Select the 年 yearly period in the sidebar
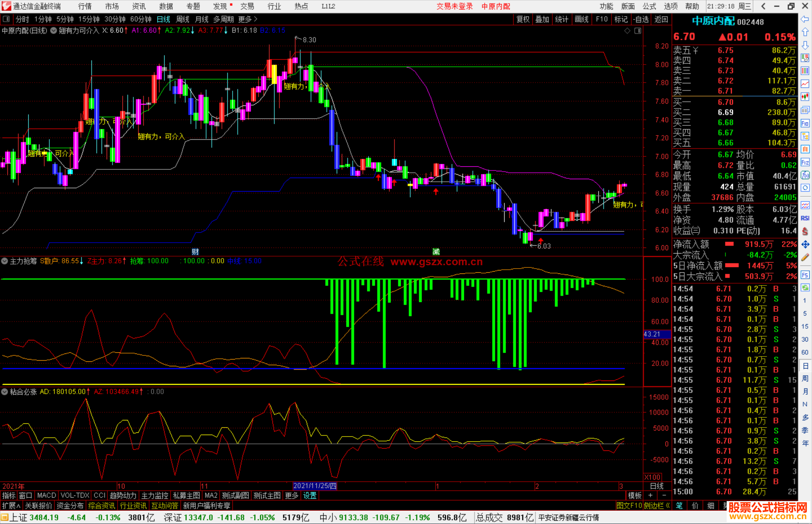The image size is (812, 524). click(805, 443)
